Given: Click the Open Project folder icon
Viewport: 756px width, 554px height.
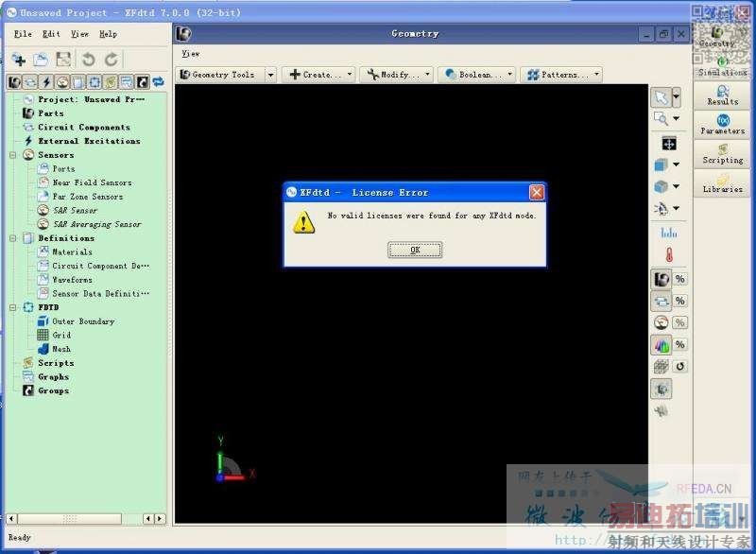Looking at the screenshot, I should pos(41,60).
